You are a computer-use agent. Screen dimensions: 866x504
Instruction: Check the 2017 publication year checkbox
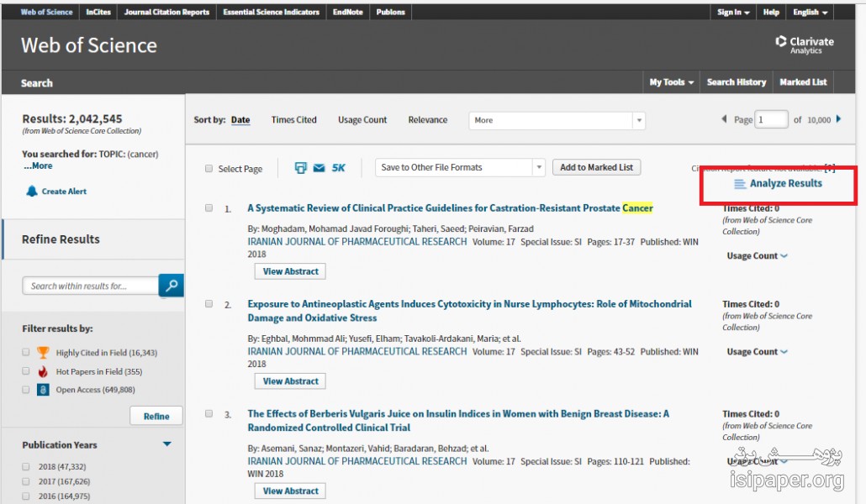(26, 481)
